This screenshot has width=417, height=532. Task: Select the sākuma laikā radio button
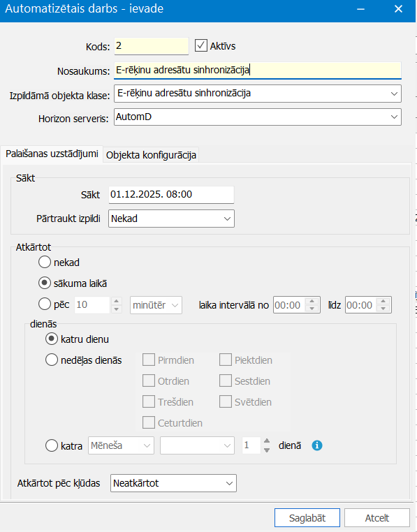(45, 283)
